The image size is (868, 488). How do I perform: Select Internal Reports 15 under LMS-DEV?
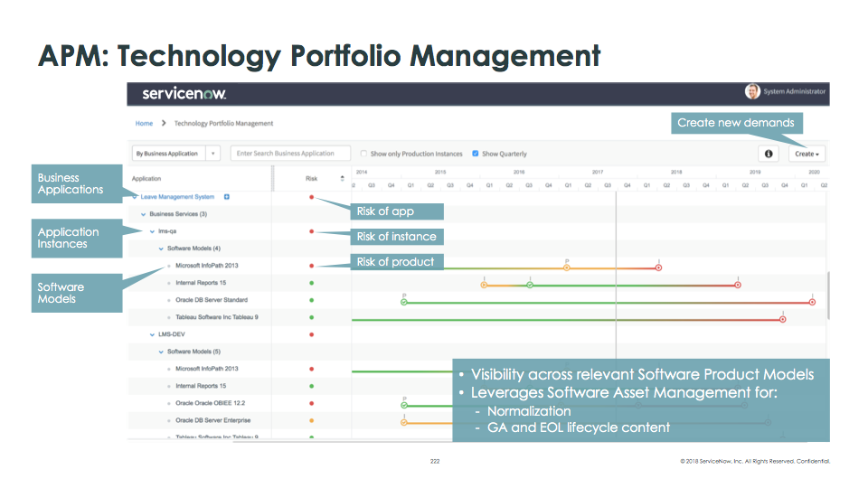[x=201, y=386]
